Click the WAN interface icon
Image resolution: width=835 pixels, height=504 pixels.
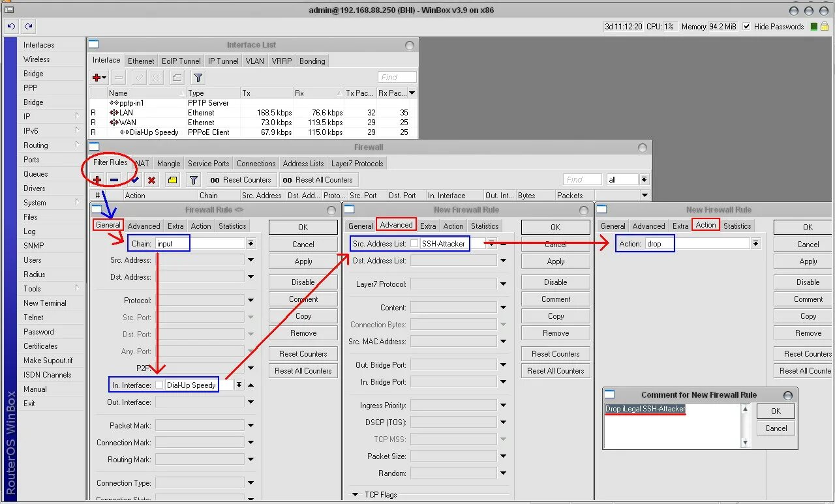tap(114, 123)
